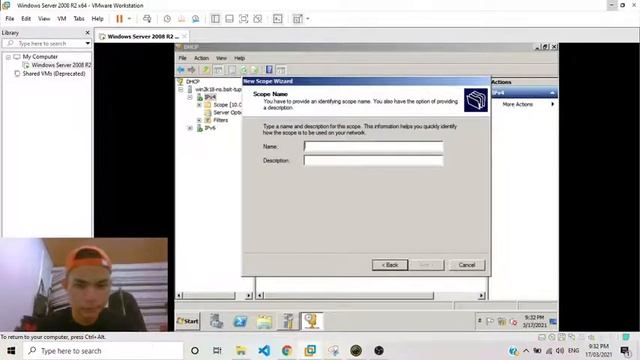Collapse the win2k18 server node in the tree

181,89
